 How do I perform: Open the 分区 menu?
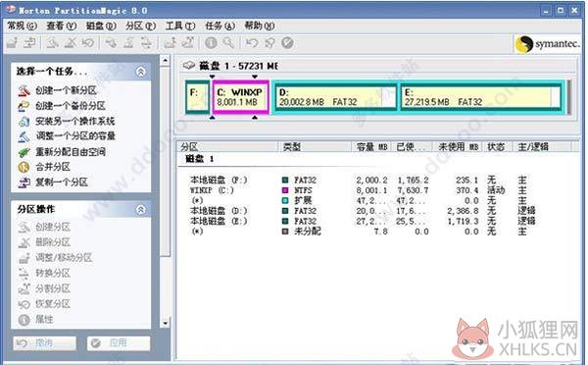click(140, 26)
